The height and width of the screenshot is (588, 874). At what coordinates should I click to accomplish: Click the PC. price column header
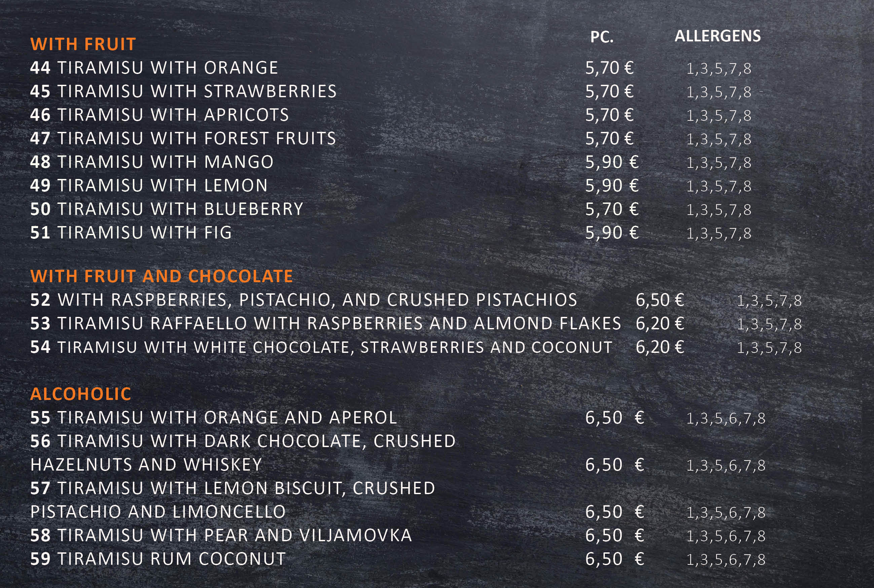point(602,37)
